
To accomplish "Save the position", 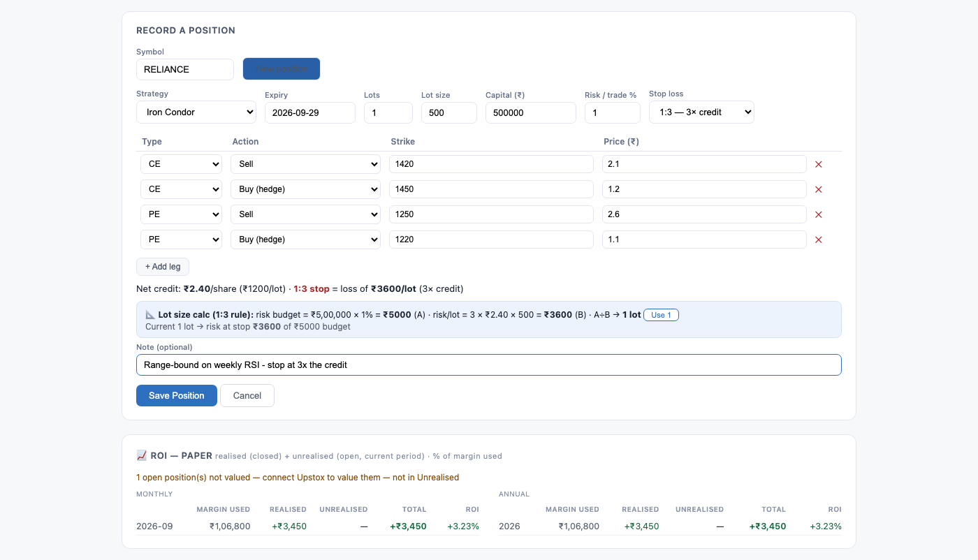I will 177,395.
